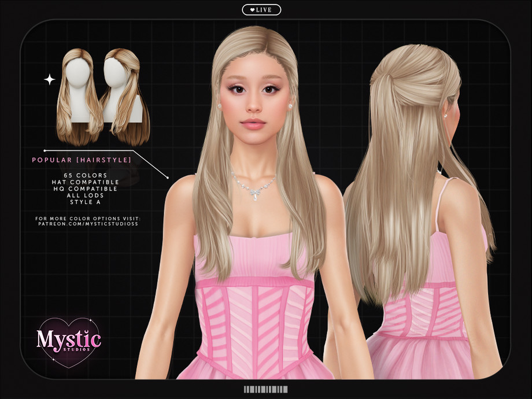Click the dot at the end of the callout line
Viewport: 532px width, 399px height.
coord(168,177)
